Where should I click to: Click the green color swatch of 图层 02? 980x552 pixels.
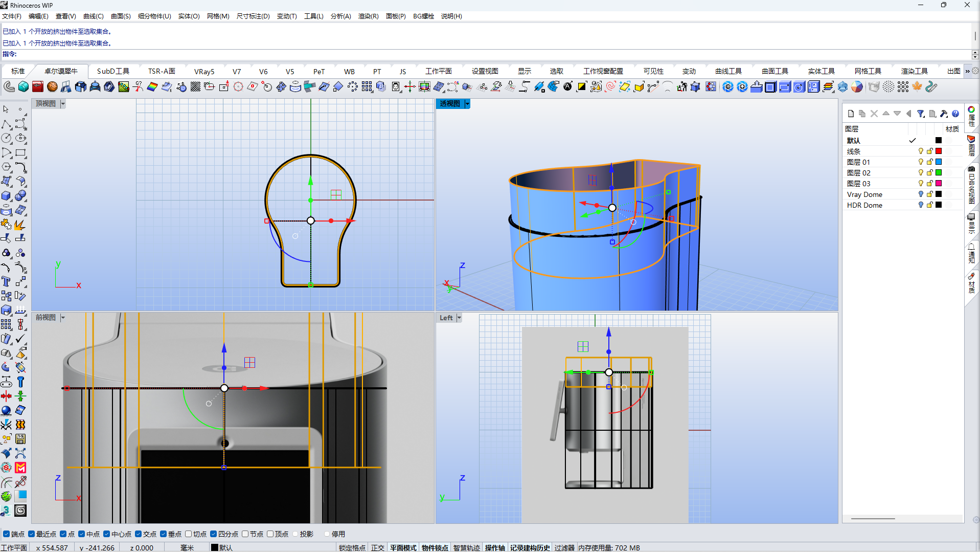(x=939, y=173)
